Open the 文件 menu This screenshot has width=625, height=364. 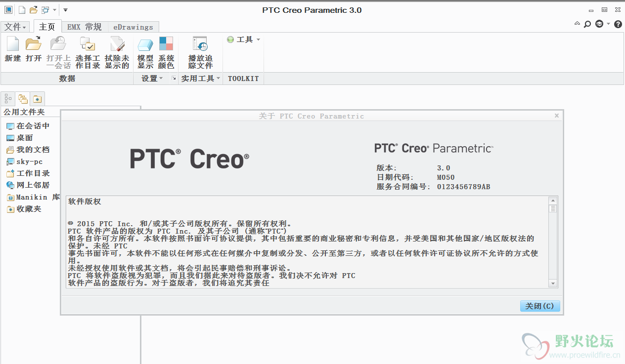[x=16, y=27]
